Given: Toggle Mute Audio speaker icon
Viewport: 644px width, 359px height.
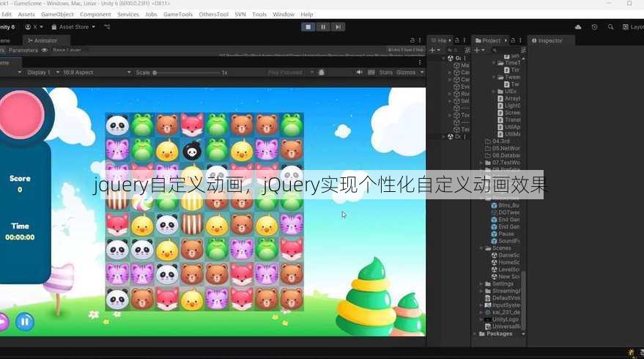Looking at the screenshot, I should pos(360,73).
